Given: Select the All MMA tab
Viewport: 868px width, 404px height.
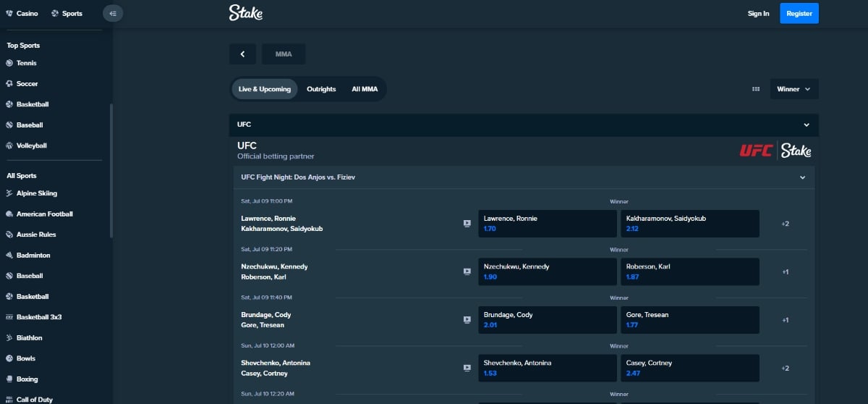Looking at the screenshot, I should pyautogui.click(x=365, y=89).
